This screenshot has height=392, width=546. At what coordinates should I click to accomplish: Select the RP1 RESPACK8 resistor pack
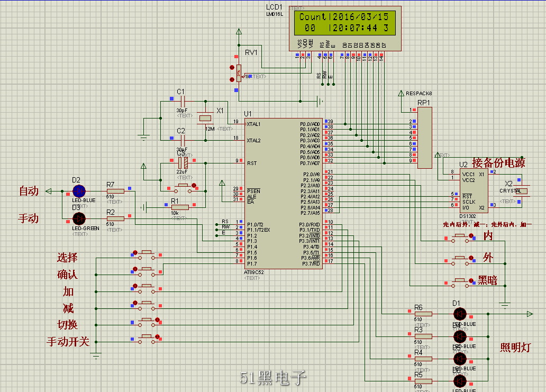[x=424, y=138]
